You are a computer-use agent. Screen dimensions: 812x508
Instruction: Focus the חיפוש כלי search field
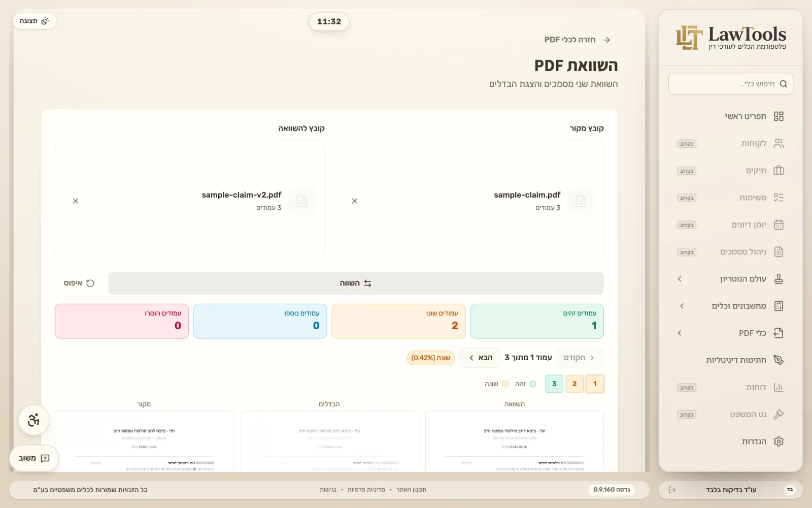[x=731, y=84]
